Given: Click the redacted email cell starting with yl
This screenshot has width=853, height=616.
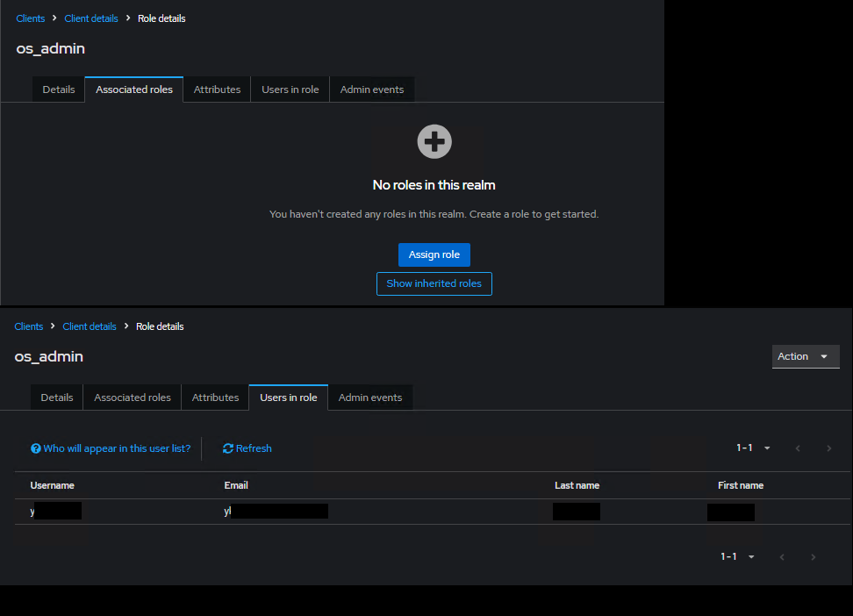Looking at the screenshot, I should pyautogui.click(x=276, y=511).
